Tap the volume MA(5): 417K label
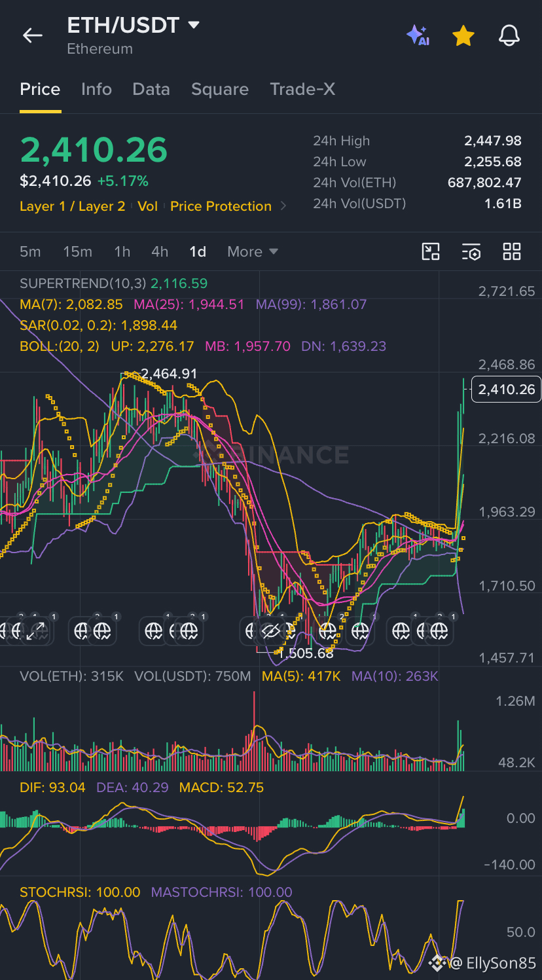The width and height of the screenshot is (542, 980). (x=301, y=676)
